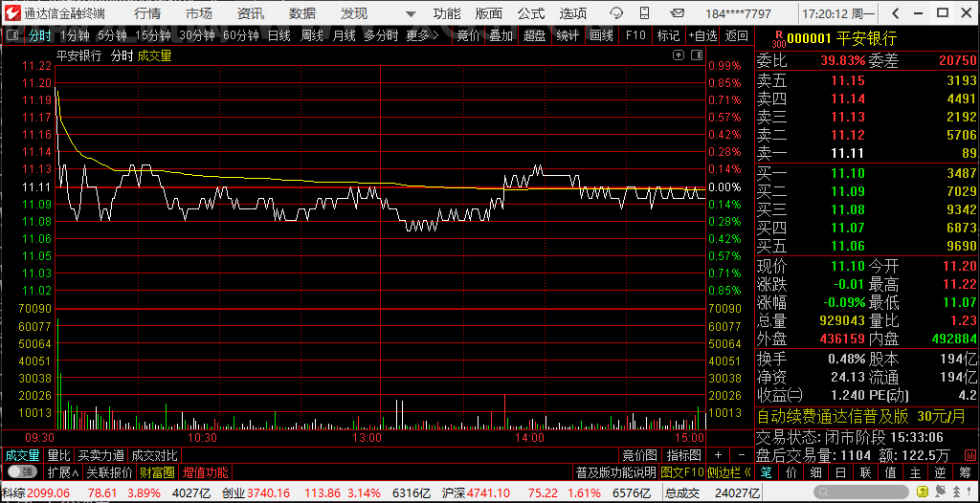Open the 增值功能 link
The height and width of the screenshot is (503, 980).
click(206, 471)
